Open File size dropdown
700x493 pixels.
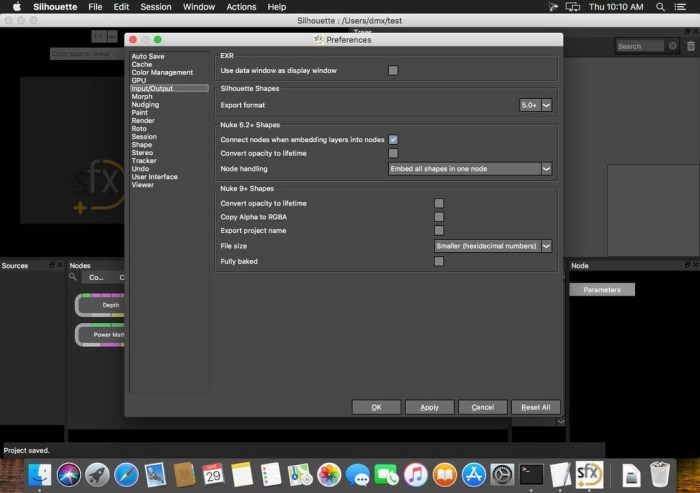(493, 246)
